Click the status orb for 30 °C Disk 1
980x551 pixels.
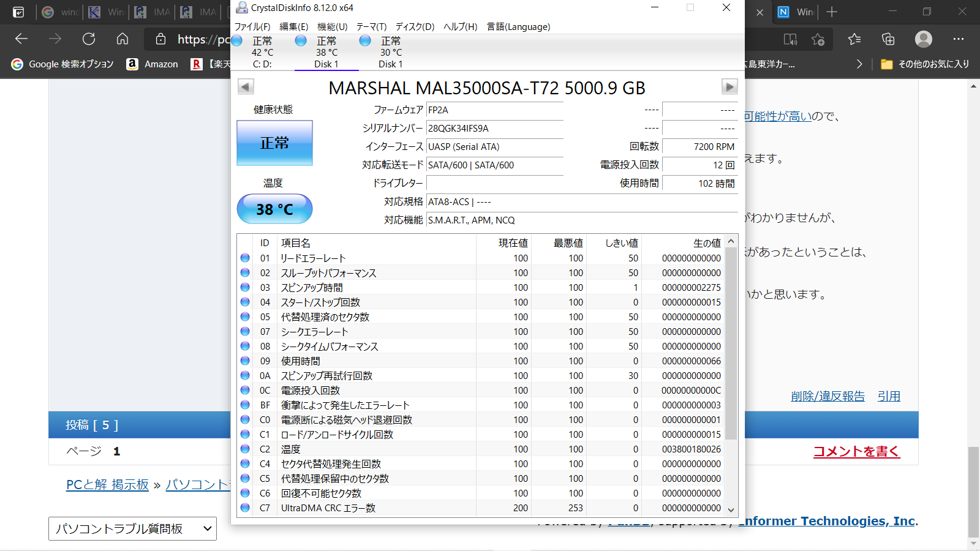pyautogui.click(x=365, y=41)
